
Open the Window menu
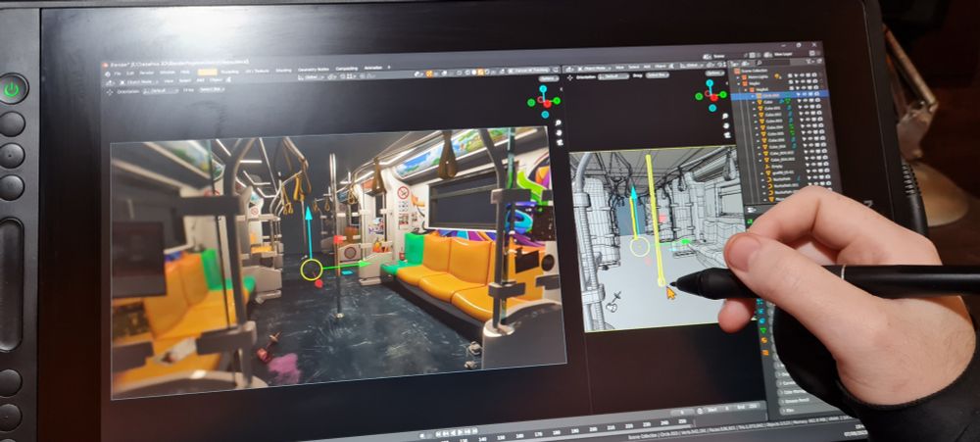click(167, 73)
